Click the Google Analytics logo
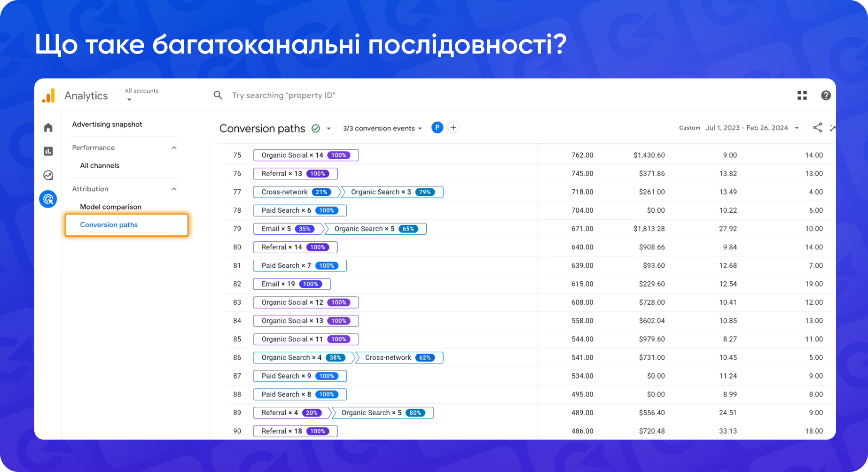868x472 pixels. tap(49, 95)
